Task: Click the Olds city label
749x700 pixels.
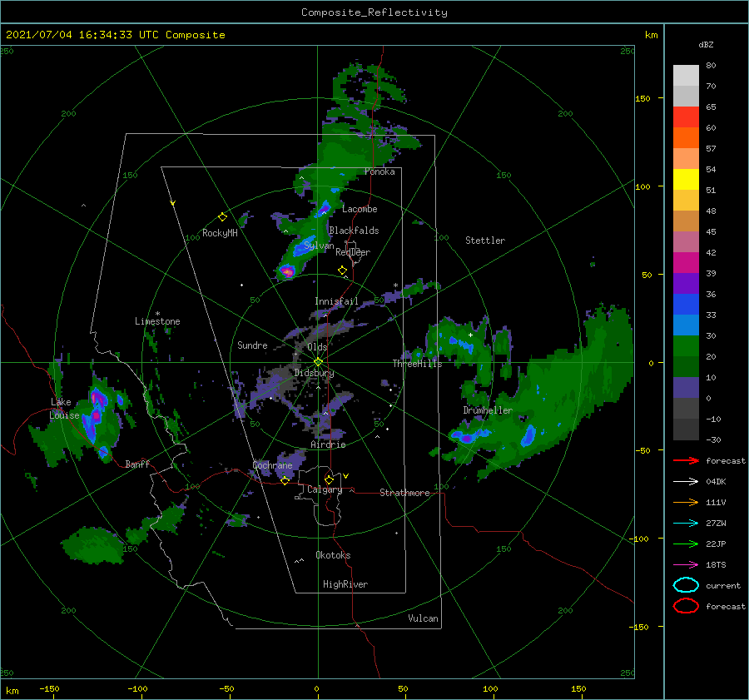Action: [317, 347]
